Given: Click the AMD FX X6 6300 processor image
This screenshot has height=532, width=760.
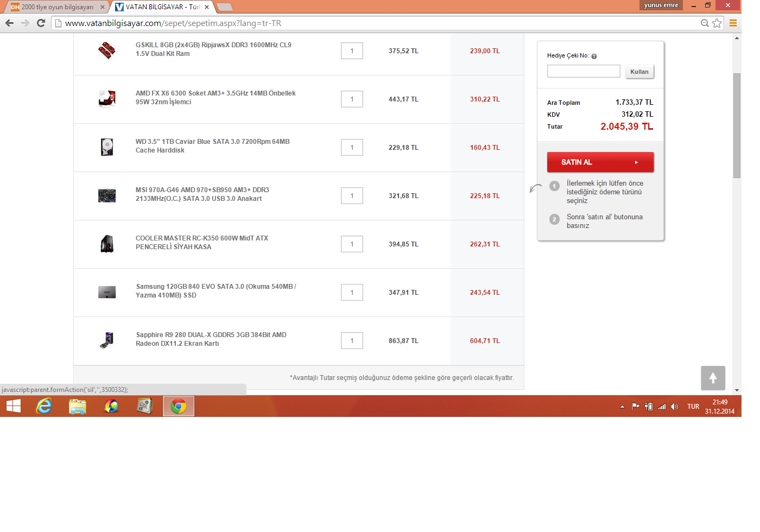Looking at the screenshot, I should 107,99.
